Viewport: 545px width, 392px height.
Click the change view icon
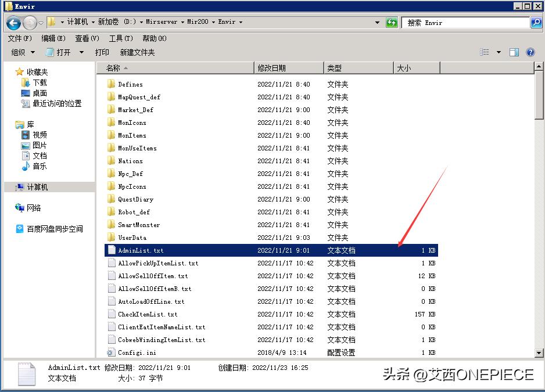pyautogui.click(x=485, y=52)
